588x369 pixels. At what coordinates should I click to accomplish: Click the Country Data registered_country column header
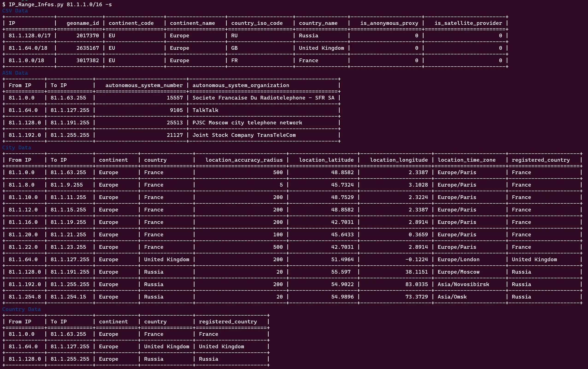pos(228,322)
